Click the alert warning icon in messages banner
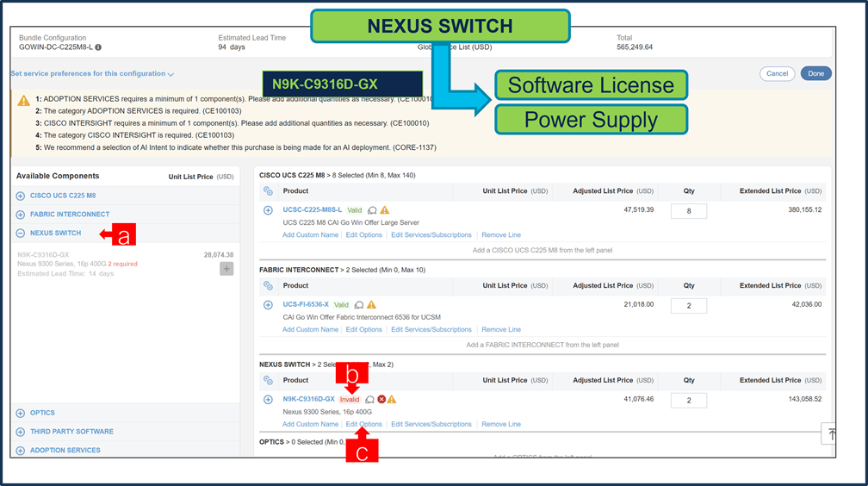The image size is (868, 486). coord(24,100)
